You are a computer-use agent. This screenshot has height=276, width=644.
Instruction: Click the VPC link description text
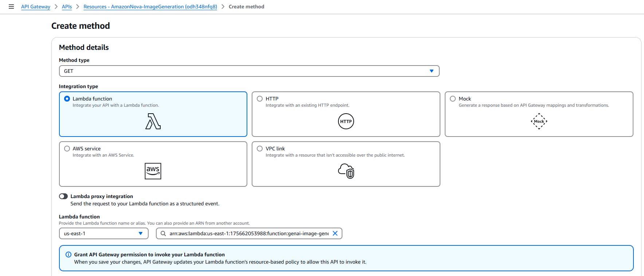point(335,155)
